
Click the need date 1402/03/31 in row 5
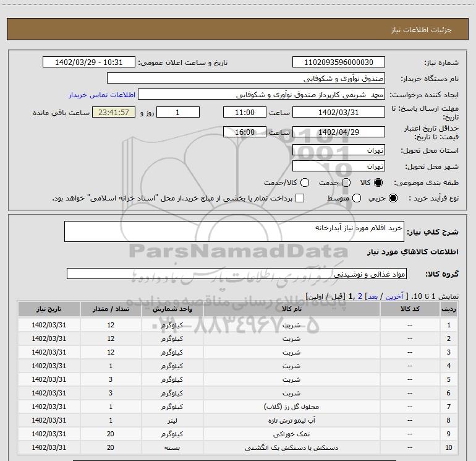(49, 379)
